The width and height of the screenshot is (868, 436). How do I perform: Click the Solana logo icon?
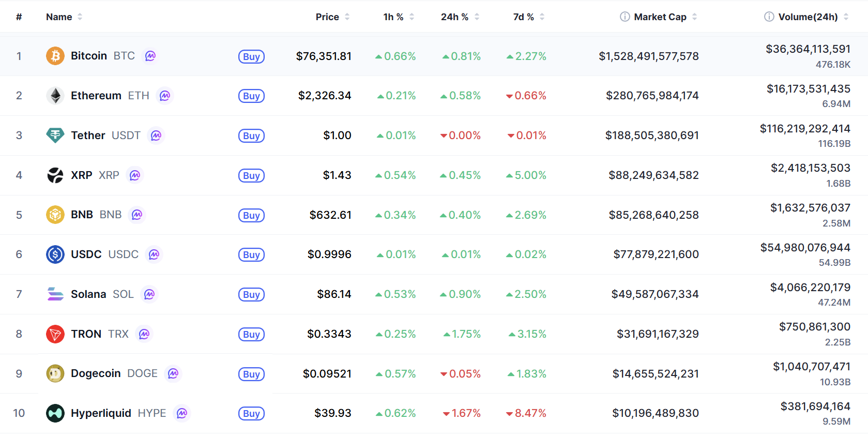click(55, 294)
